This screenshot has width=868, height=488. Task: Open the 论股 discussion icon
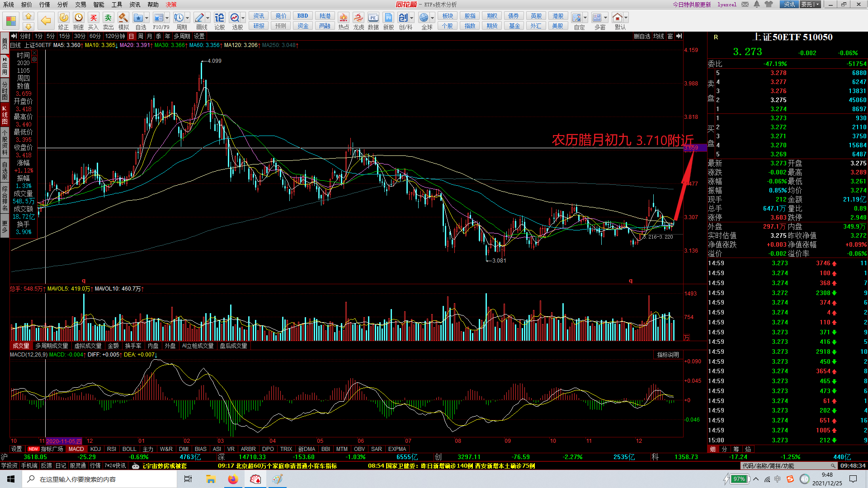tap(220, 18)
